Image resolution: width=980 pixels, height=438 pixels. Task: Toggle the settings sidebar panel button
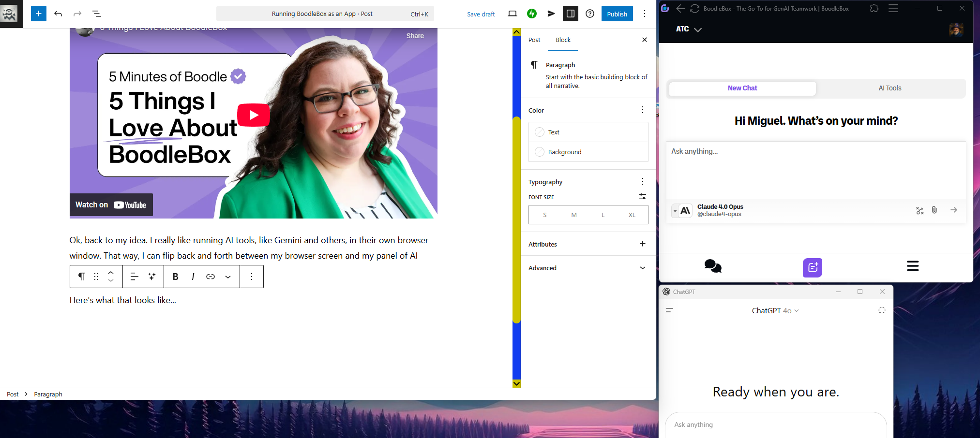coord(571,14)
